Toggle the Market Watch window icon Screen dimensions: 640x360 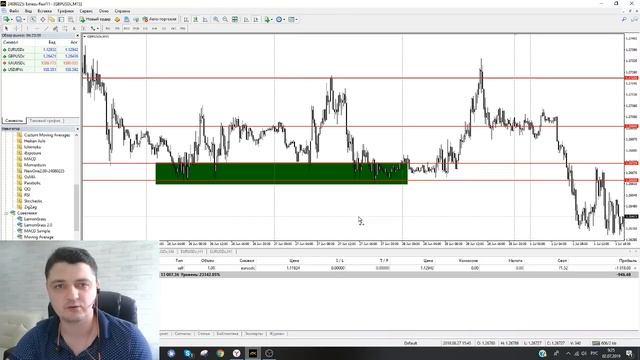coord(33,19)
